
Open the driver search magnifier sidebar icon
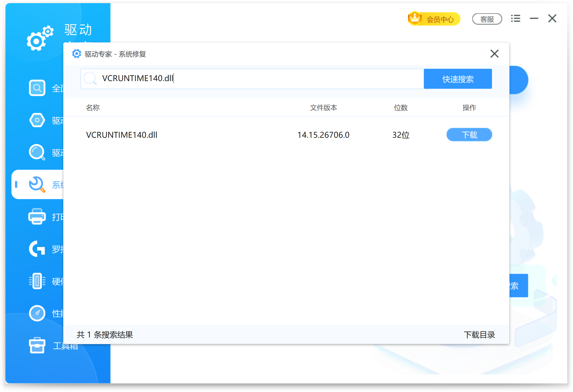[37, 152]
